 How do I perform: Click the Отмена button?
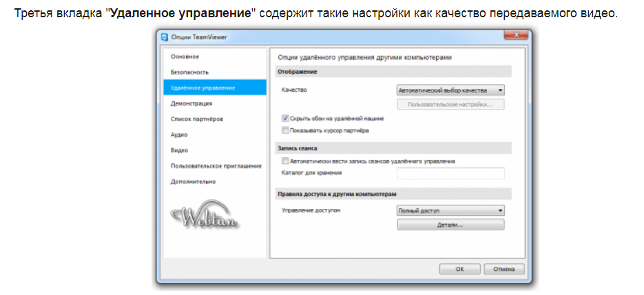504,269
